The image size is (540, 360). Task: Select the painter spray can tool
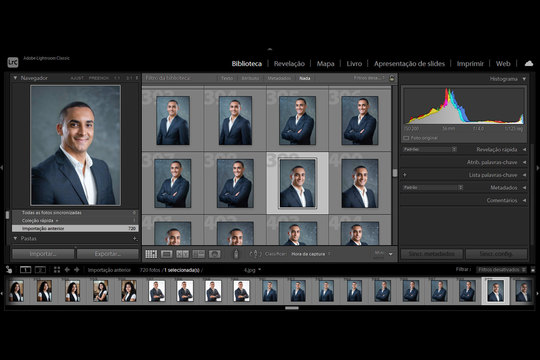tap(236, 254)
